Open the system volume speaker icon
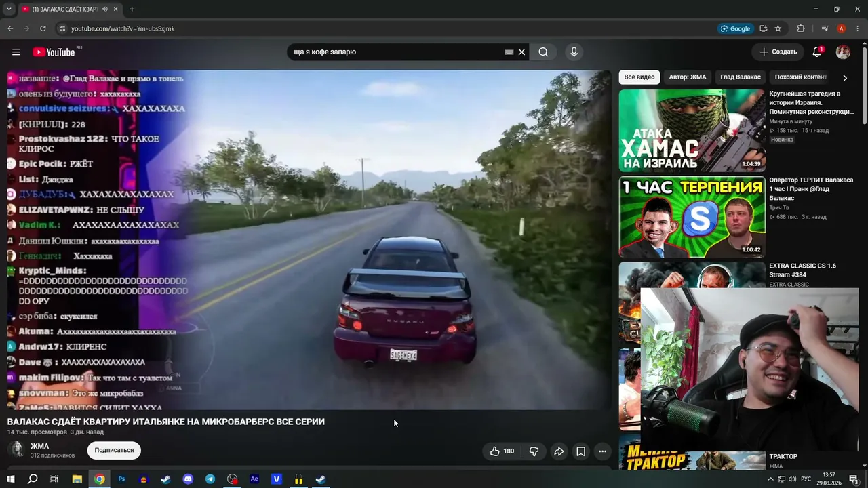 point(792,479)
